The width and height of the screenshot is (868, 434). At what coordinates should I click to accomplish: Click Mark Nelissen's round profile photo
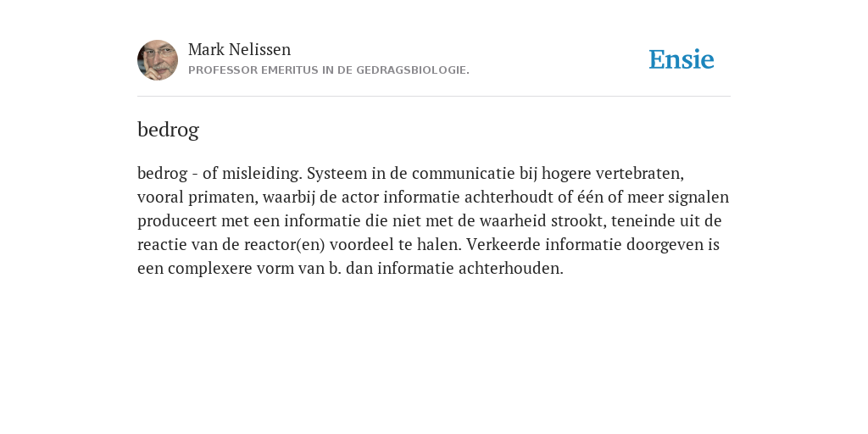[x=158, y=60]
